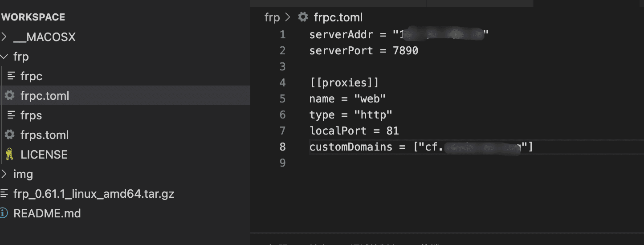Expand the __MACOSX folder
The width and height of the screenshot is (644, 245).
[x=4, y=37]
